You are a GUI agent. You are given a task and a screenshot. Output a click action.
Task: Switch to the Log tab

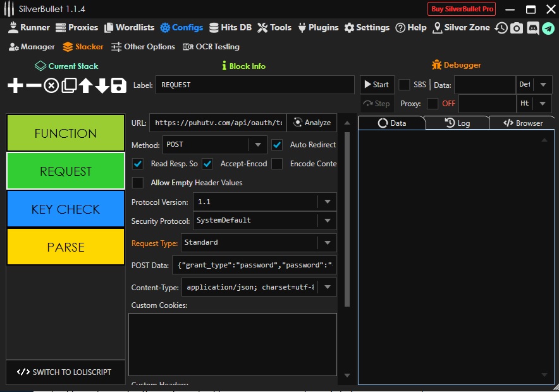(x=457, y=123)
